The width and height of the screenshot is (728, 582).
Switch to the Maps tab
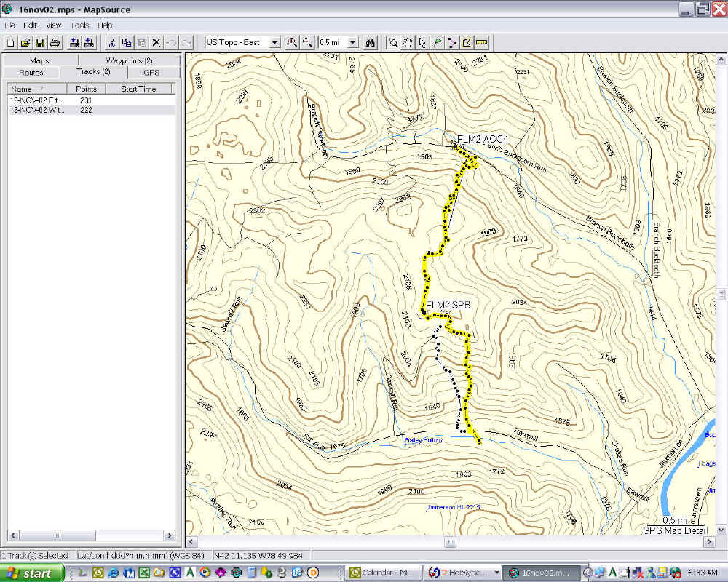(39, 60)
